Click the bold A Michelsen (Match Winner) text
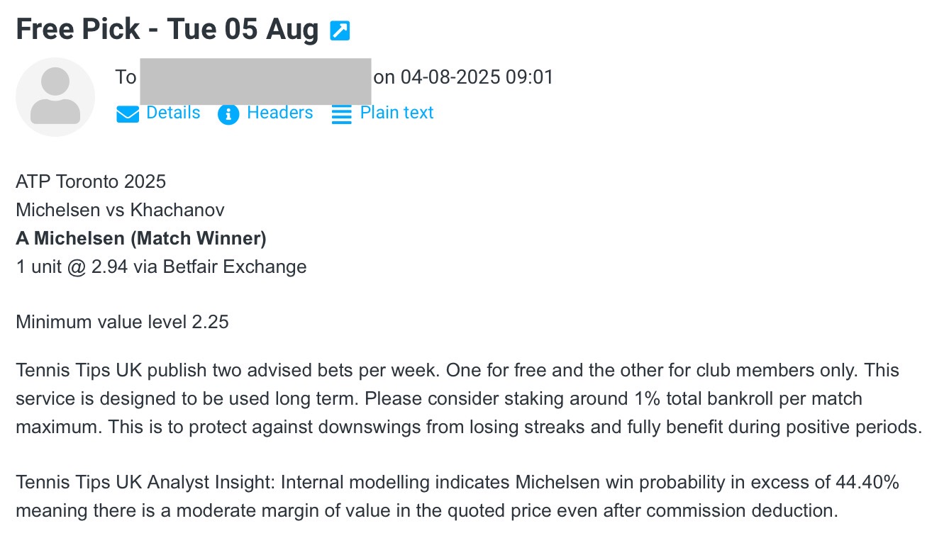This screenshot has height=560, width=949. point(141,238)
